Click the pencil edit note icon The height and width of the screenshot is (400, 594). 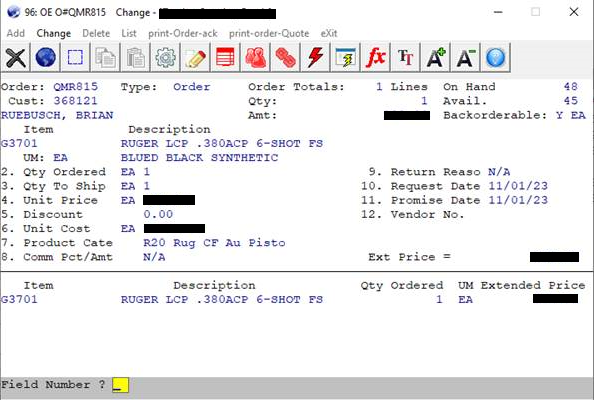pos(195,58)
